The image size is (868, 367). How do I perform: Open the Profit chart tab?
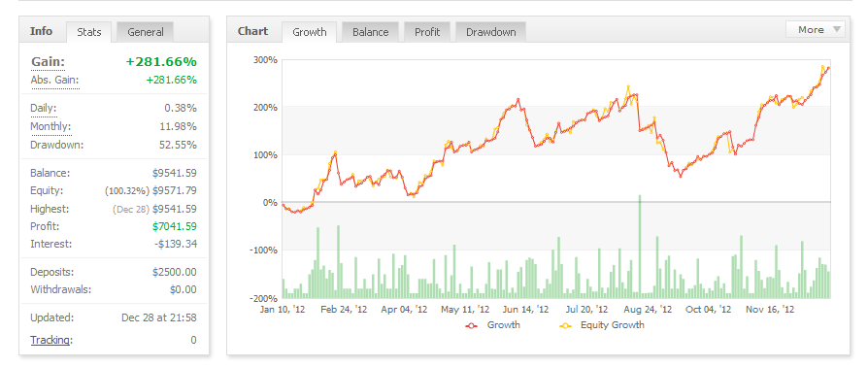pos(427,32)
